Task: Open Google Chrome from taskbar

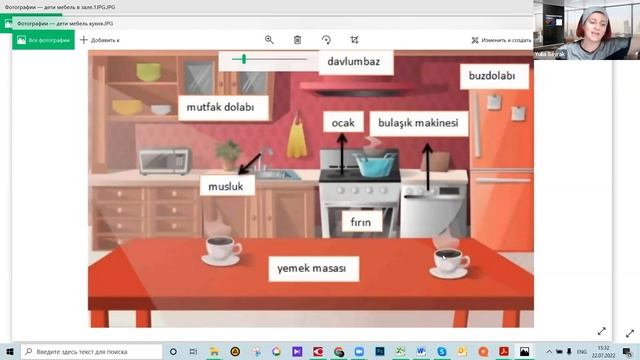Action: click(x=338, y=351)
